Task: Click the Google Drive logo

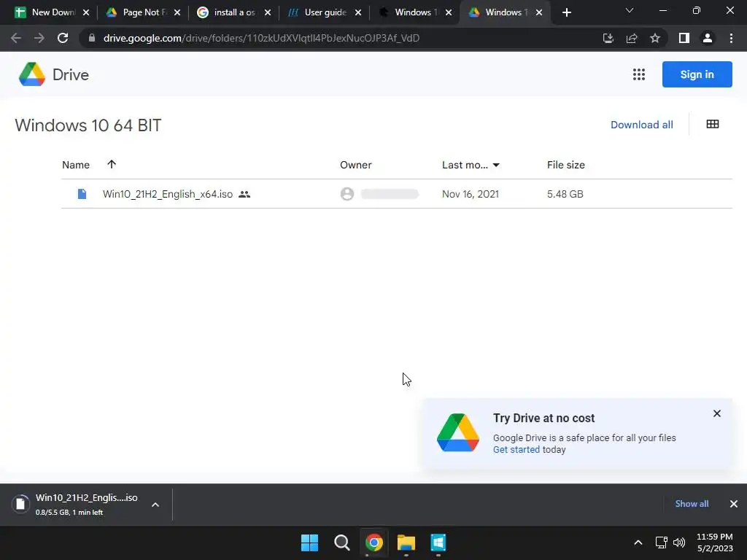Action: (32, 74)
